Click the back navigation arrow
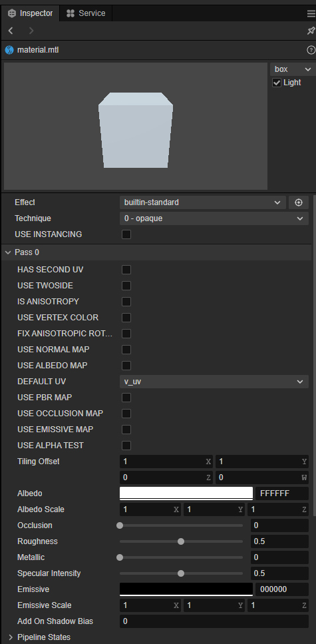 [x=11, y=31]
